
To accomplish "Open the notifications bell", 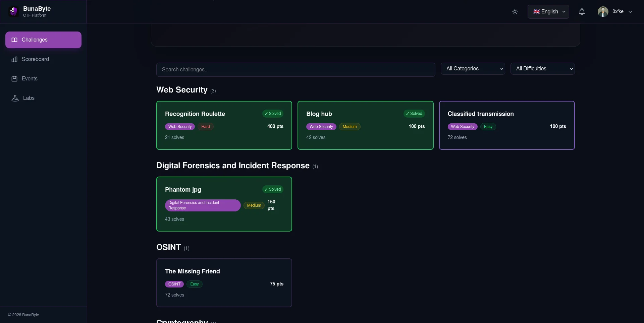I will click(582, 12).
